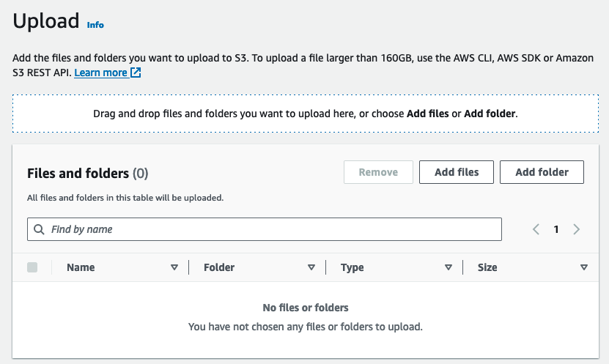The image size is (609, 364).
Task: Open the Info link next to Upload
Action: pos(95,25)
